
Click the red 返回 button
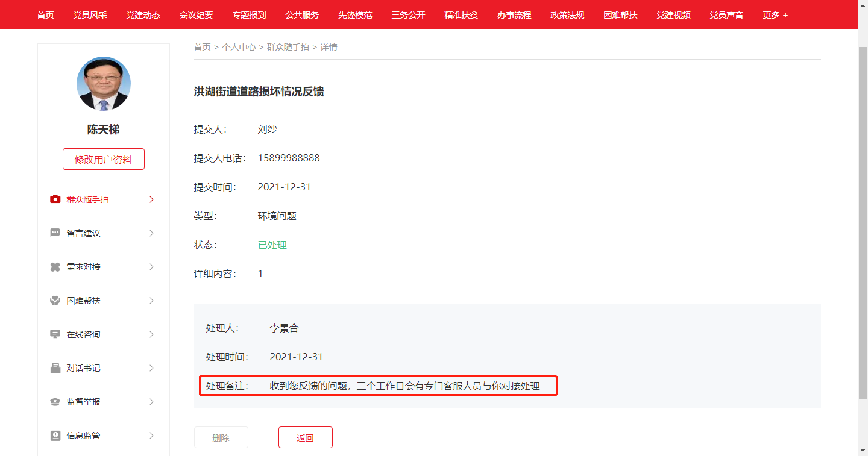click(x=305, y=438)
